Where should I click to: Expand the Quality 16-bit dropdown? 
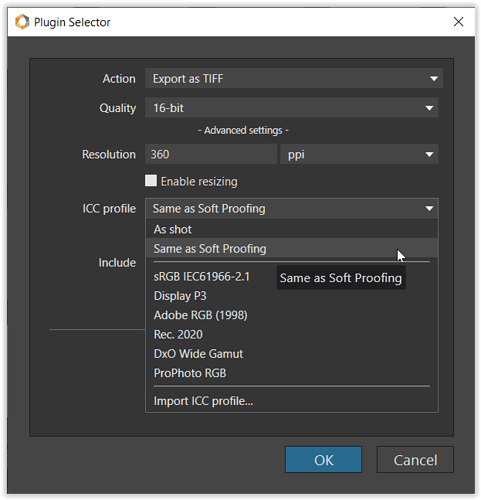click(x=291, y=108)
